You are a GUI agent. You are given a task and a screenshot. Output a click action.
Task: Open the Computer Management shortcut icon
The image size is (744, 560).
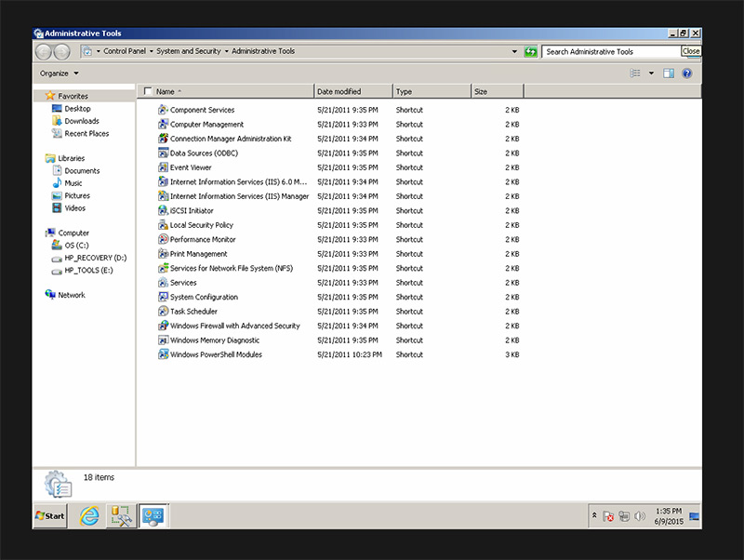pyautogui.click(x=163, y=125)
